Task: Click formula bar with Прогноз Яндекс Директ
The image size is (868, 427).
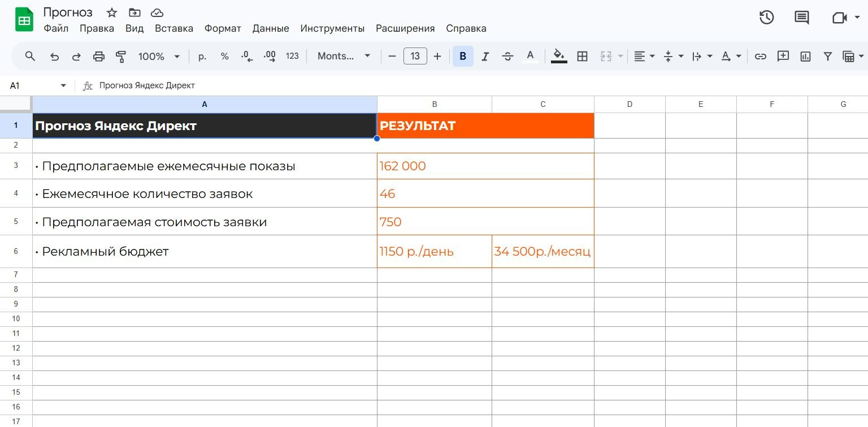Action: pos(480,85)
